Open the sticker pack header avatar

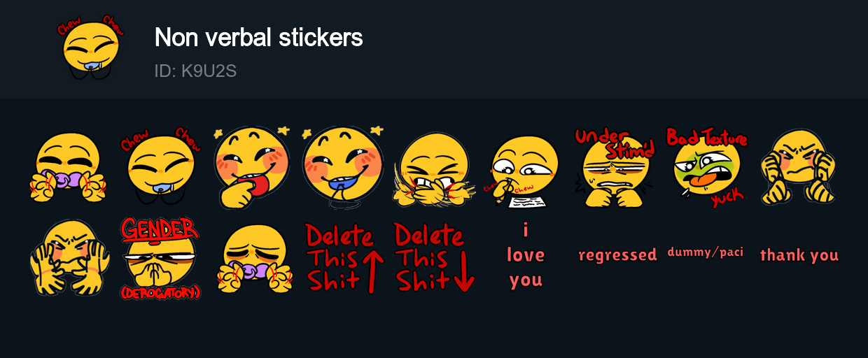(x=90, y=46)
